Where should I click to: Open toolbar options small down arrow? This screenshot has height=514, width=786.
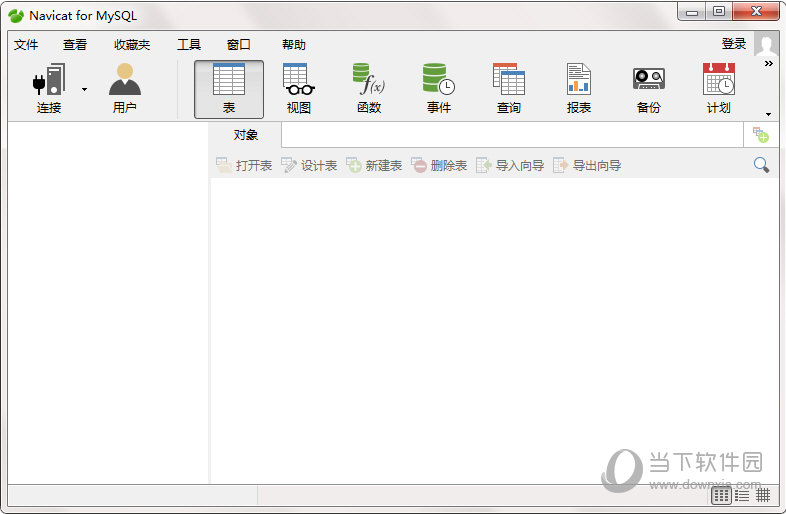click(x=768, y=114)
